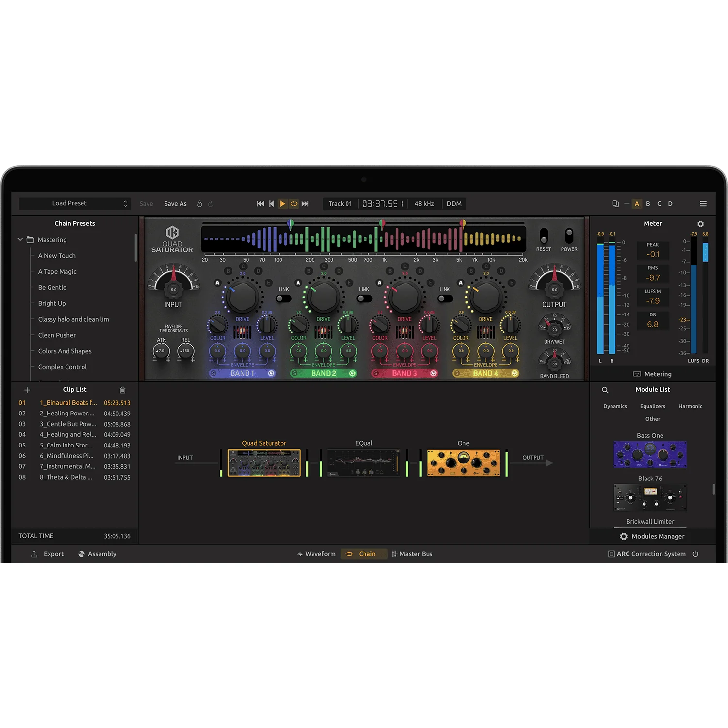This screenshot has height=728, width=728.
Task: Toggle the Band 1 power button
Action: [x=271, y=373]
